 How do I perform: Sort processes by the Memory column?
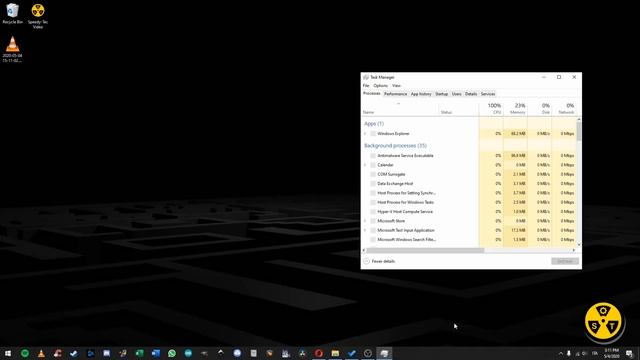pyautogui.click(x=516, y=108)
